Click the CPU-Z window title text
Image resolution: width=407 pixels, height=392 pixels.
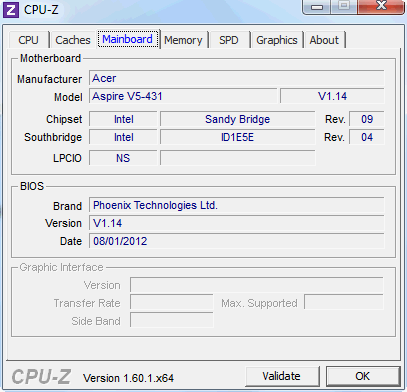(x=41, y=10)
